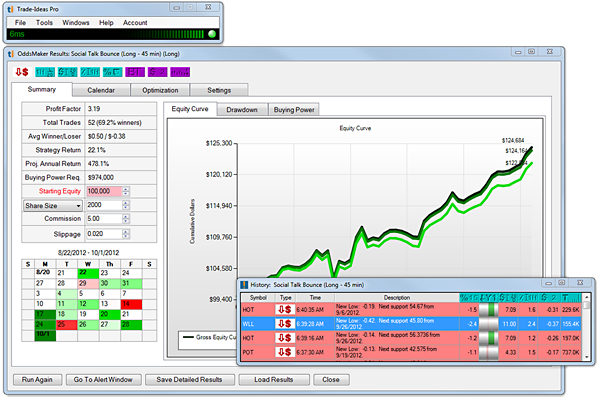Select red September 14 calendar cell
600x398 pixels.
tap(131, 304)
